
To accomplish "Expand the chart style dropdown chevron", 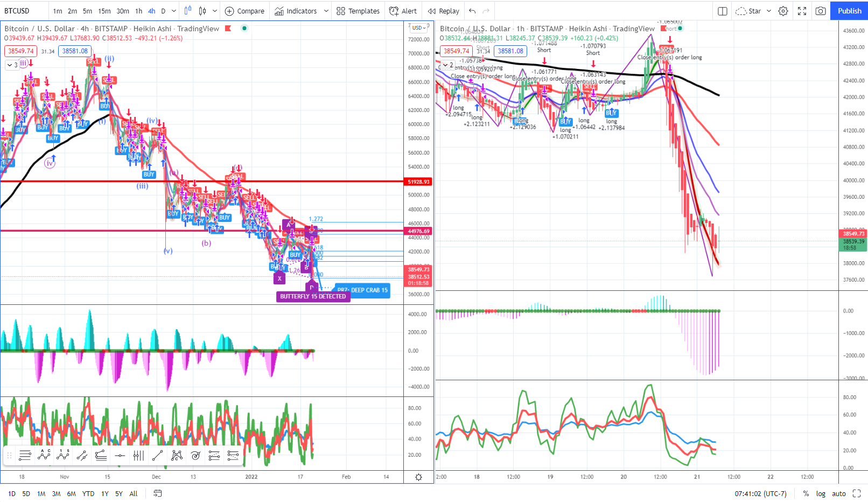I will click(x=215, y=11).
